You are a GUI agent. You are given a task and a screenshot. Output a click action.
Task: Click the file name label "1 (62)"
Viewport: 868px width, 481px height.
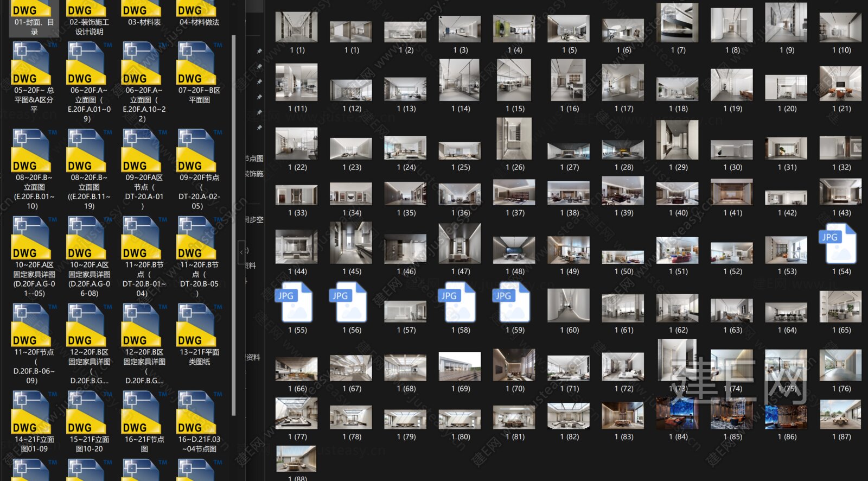click(x=678, y=330)
